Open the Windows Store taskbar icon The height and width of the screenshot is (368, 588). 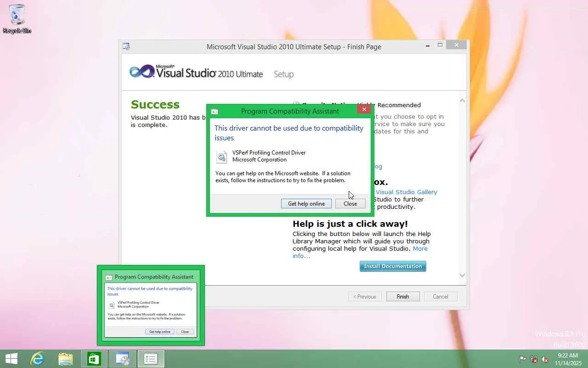(94, 359)
